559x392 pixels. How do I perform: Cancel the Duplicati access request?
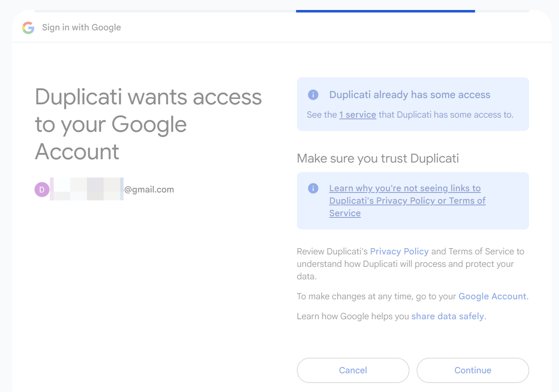353,370
